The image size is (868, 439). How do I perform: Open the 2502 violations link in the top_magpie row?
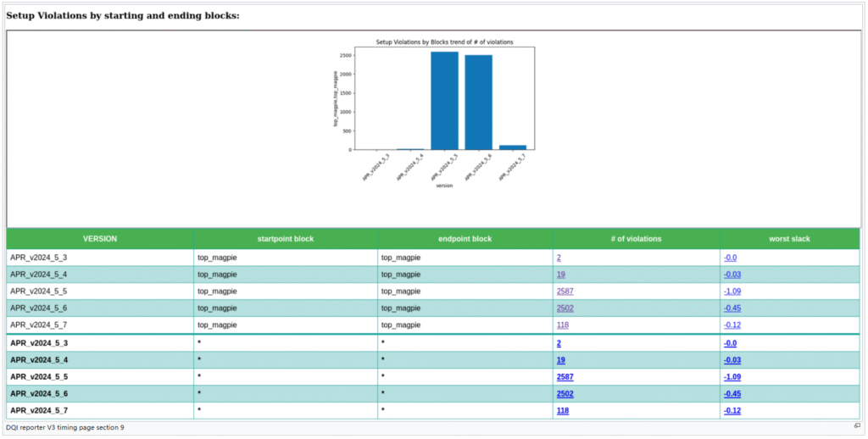click(x=565, y=308)
